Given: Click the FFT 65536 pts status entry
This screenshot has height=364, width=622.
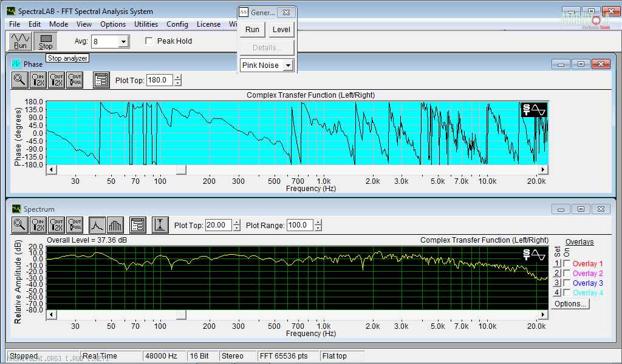Looking at the screenshot, I should 289,356.
